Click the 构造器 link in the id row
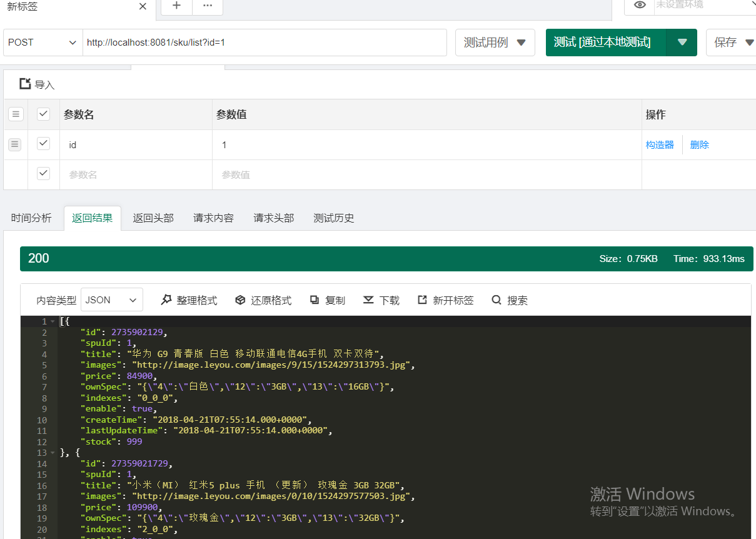 point(659,144)
